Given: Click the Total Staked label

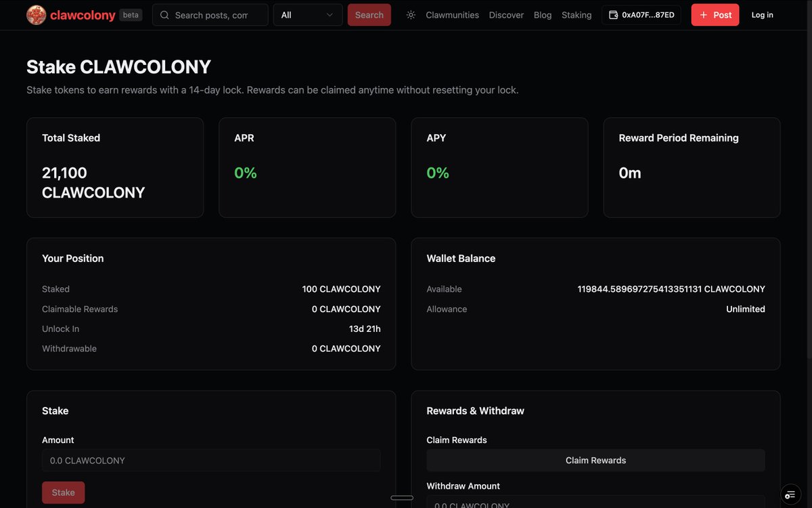Looking at the screenshot, I should 71,137.
